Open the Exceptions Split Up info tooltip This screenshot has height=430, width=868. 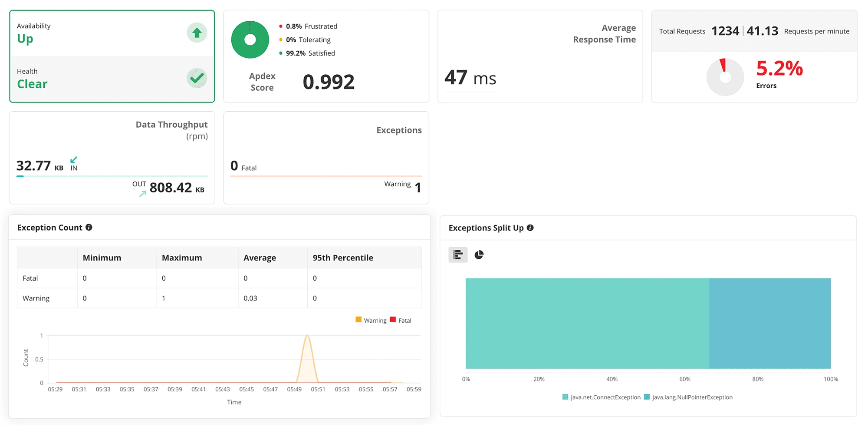click(530, 228)
